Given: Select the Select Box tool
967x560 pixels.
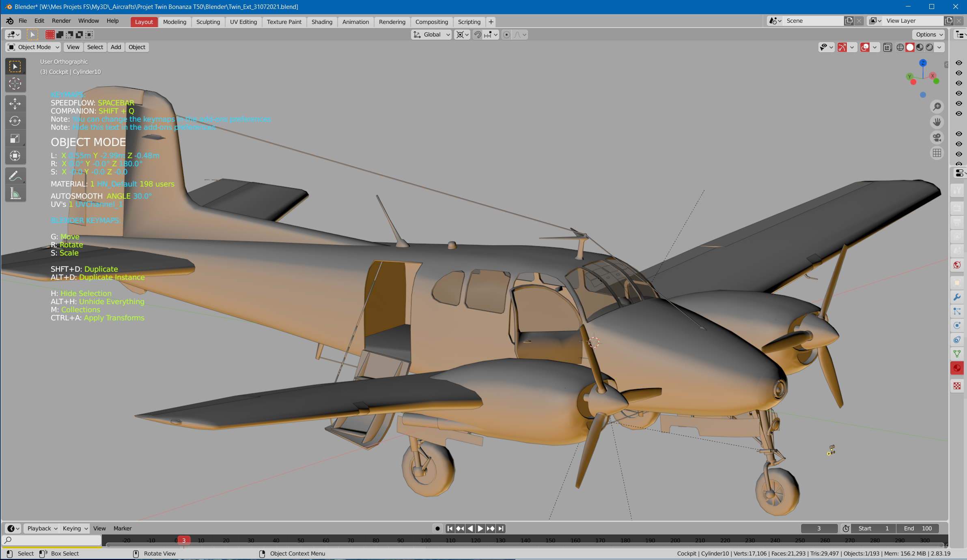Looking at the screenshot, I should [x=15, y=67].
